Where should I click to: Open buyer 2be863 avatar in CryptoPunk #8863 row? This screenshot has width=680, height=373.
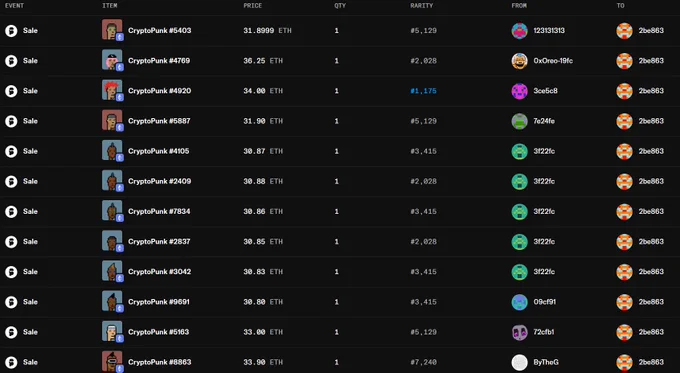point(624,362)
